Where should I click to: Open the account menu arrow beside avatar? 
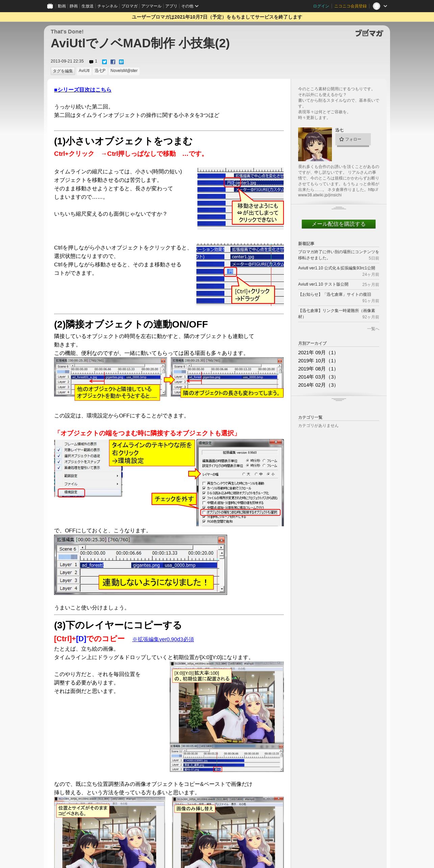385,6
